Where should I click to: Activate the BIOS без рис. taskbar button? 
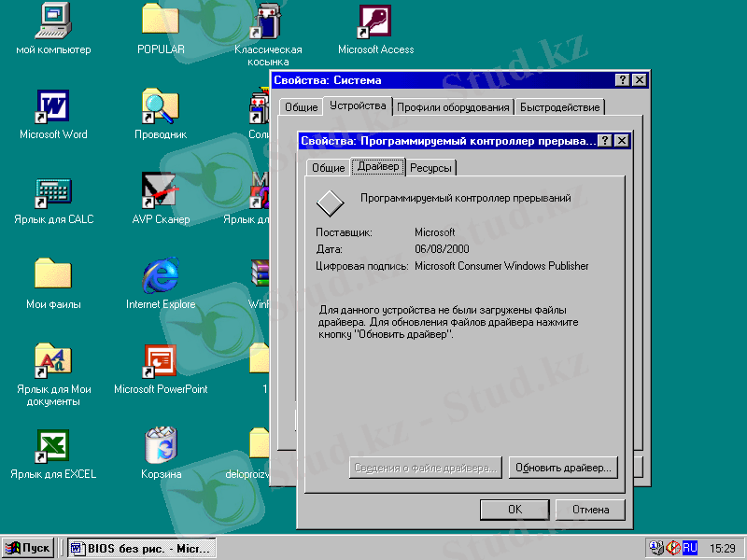tap(142, 548)
